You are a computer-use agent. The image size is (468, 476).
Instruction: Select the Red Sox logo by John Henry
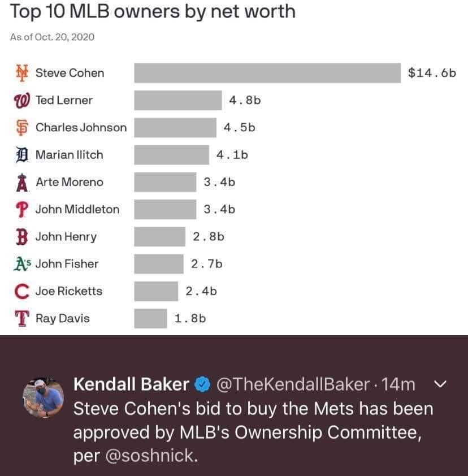(x=21, y=236)
